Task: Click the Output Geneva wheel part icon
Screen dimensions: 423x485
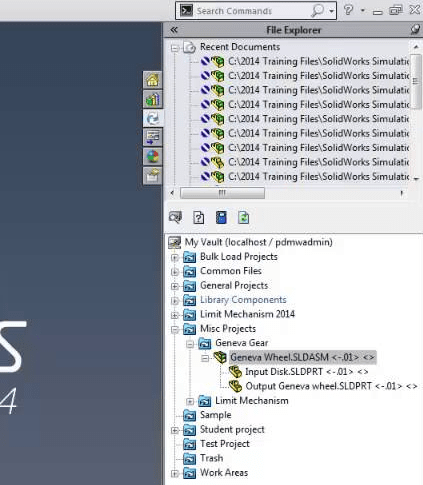Action: point(235,386)
